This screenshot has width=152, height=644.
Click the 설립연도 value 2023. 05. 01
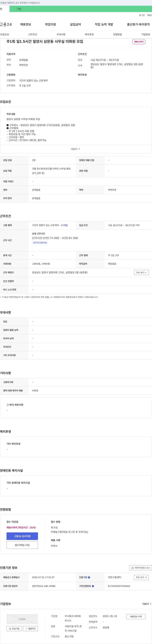point(110,616)
